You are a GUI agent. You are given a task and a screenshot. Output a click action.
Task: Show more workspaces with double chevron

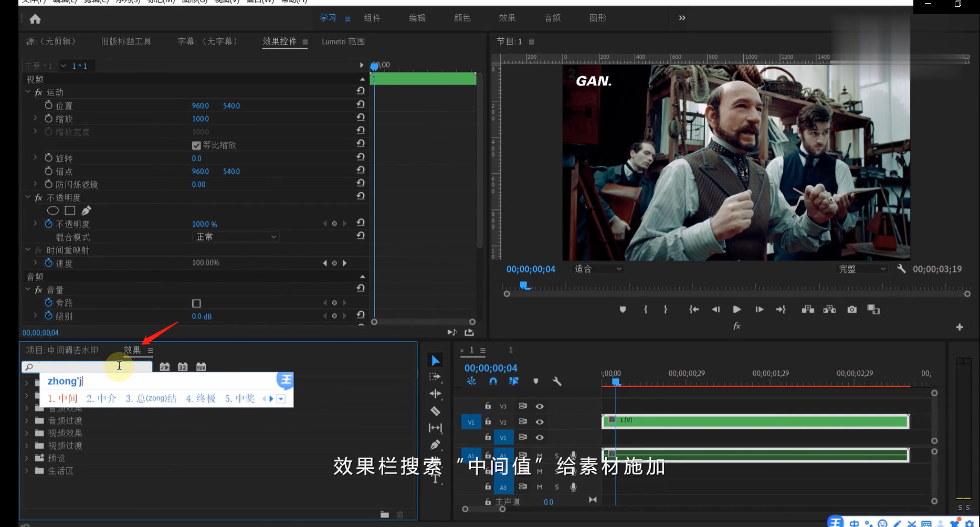pos(682,18)
